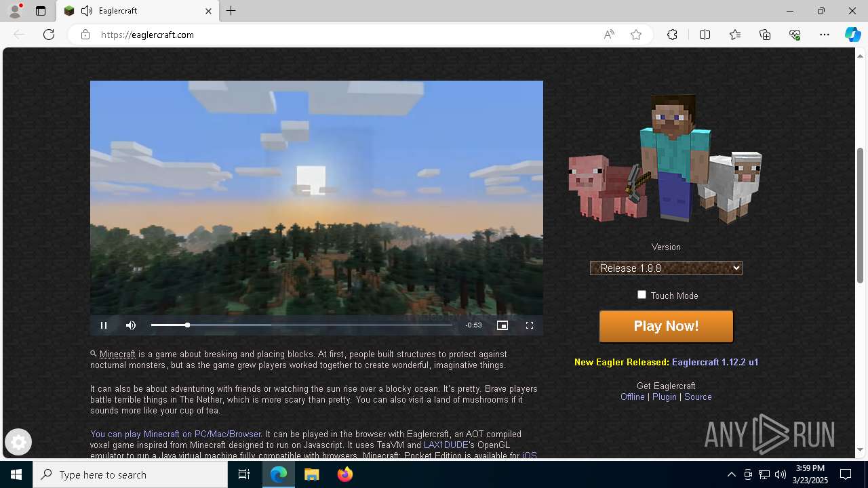
Task: Enable the Touch Mode checkbox
Action: coord(642,295)
